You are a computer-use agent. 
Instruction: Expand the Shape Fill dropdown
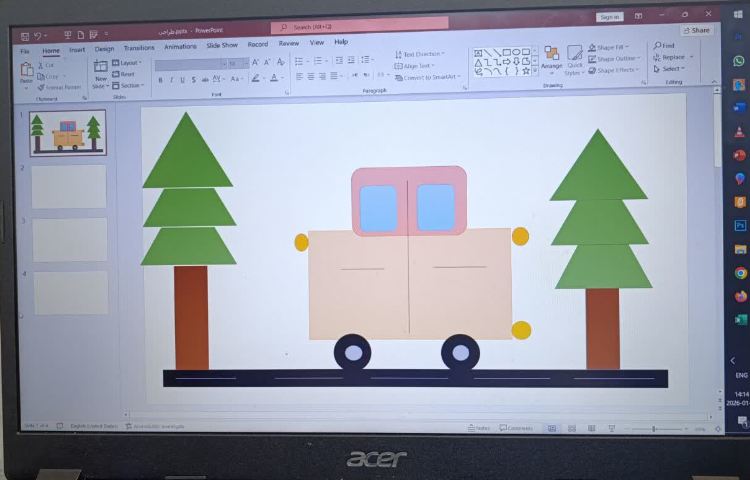tap(610, 48)
